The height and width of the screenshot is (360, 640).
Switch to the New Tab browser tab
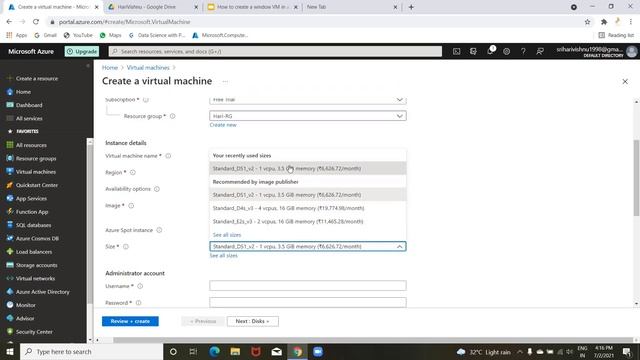click(x=352, y=7)
